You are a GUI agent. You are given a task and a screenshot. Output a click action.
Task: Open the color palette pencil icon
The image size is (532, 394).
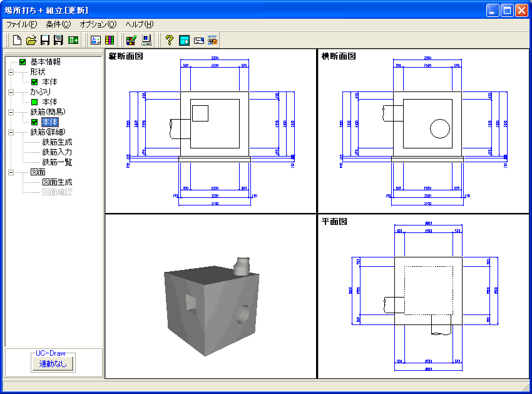131,40
